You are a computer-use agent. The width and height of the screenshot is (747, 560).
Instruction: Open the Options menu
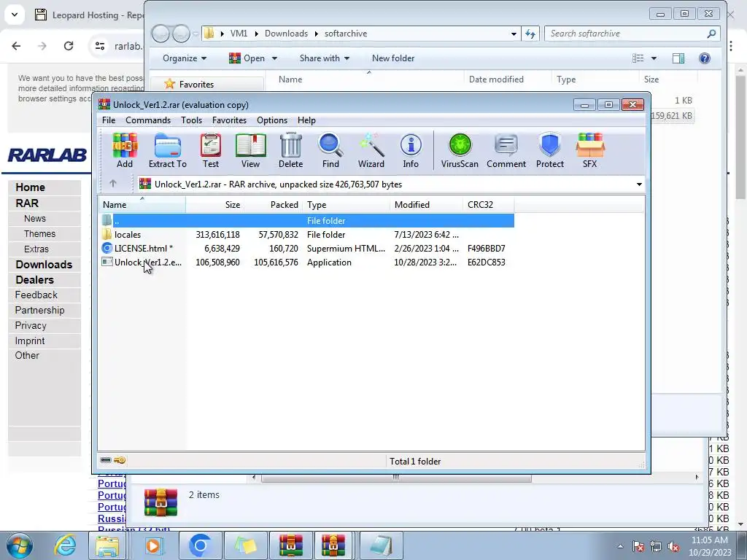[272, 120]
